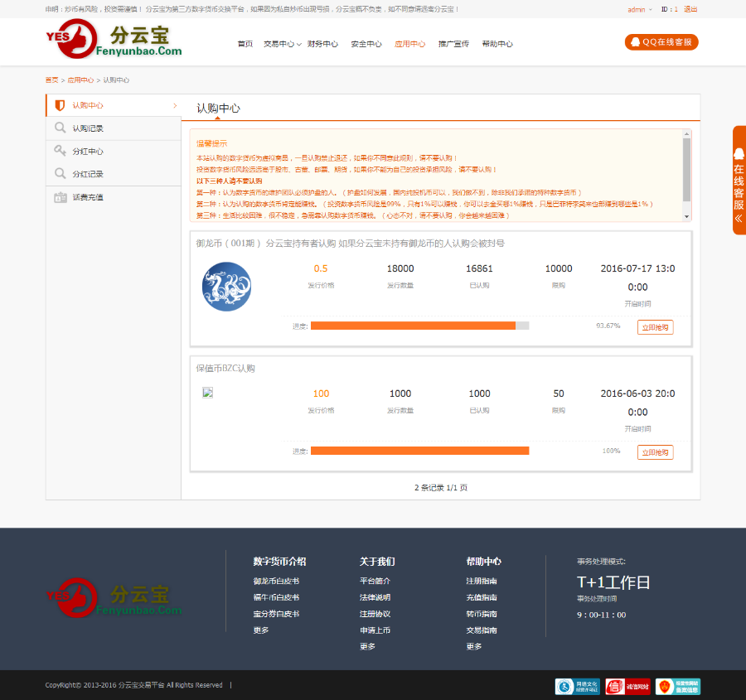
Task: Open 充值指南 footer link
Action: pyautogui.click(x=482, y=597)
